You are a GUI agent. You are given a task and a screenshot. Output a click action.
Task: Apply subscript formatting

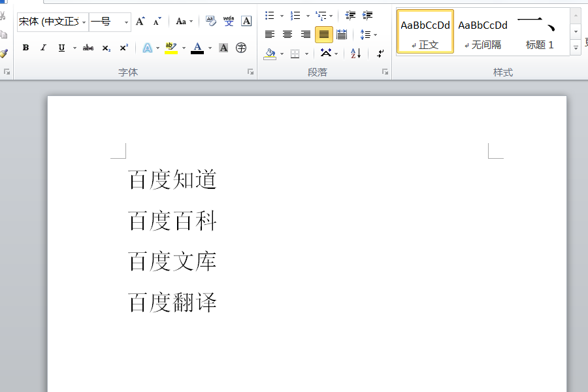tap(106, 48)
